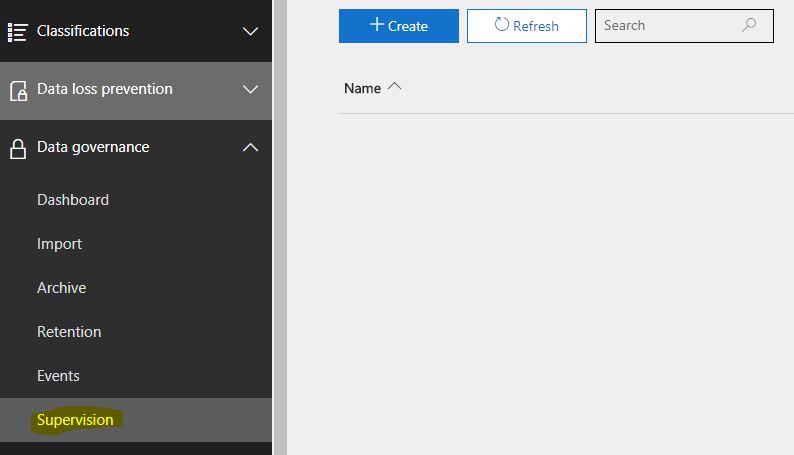Screen dimensions: 794x455
Task: Navigate to Events
Action: [x=58, y=376]
